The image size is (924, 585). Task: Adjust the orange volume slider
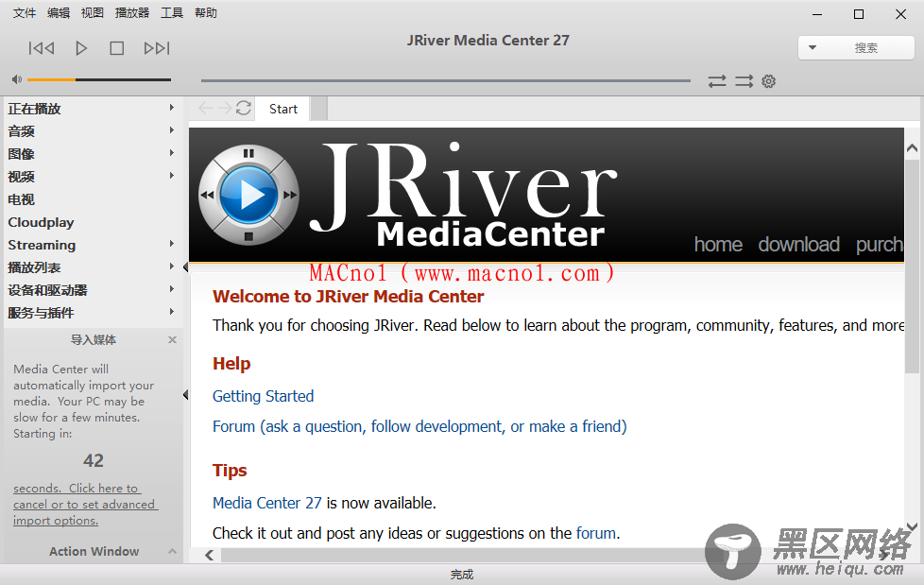point(99,79)
